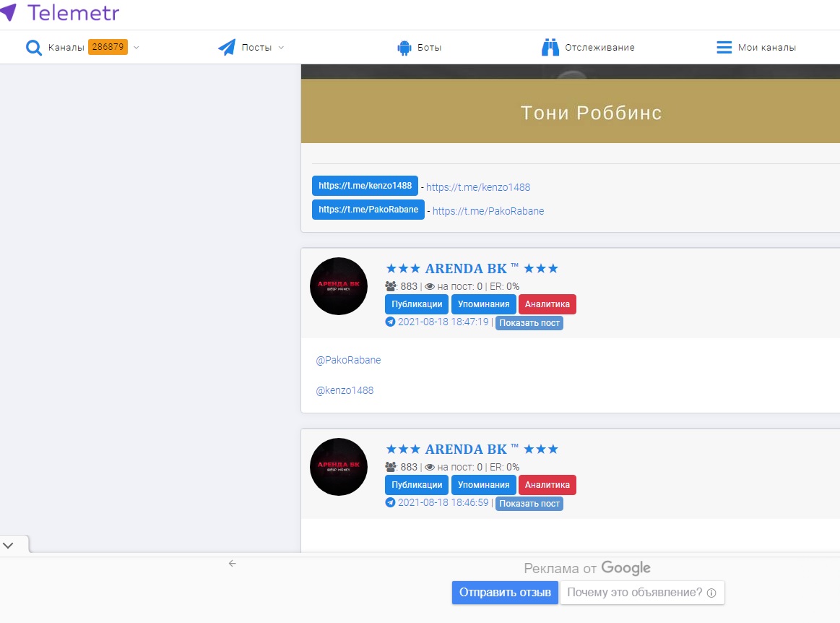Click the first ARENDA BK channel avatar
840x623 pixels.
(339, 286)
